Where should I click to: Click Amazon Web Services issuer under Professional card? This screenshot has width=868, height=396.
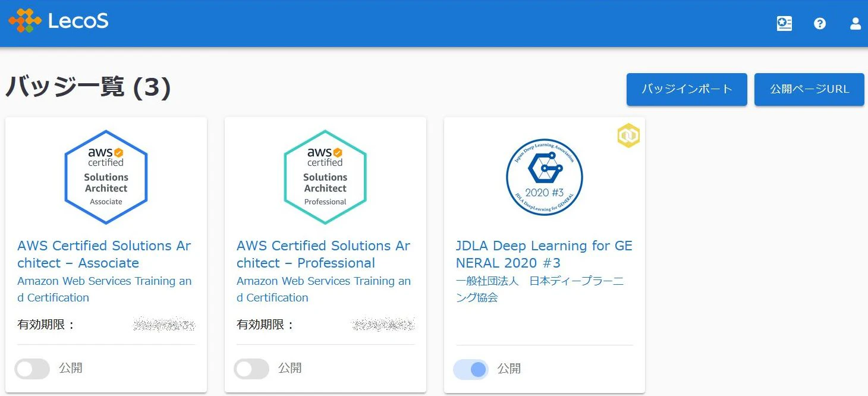click(x=324, y=289)
